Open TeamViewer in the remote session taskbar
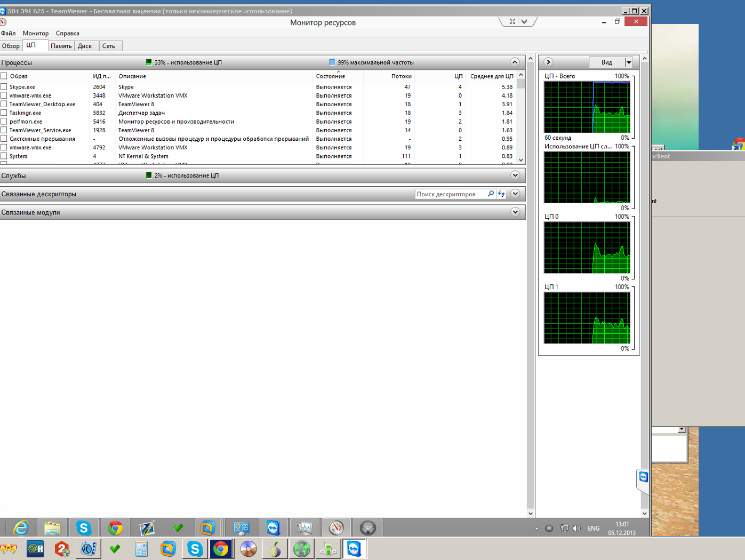Screen dimensions: 745x560 (273, 528)
